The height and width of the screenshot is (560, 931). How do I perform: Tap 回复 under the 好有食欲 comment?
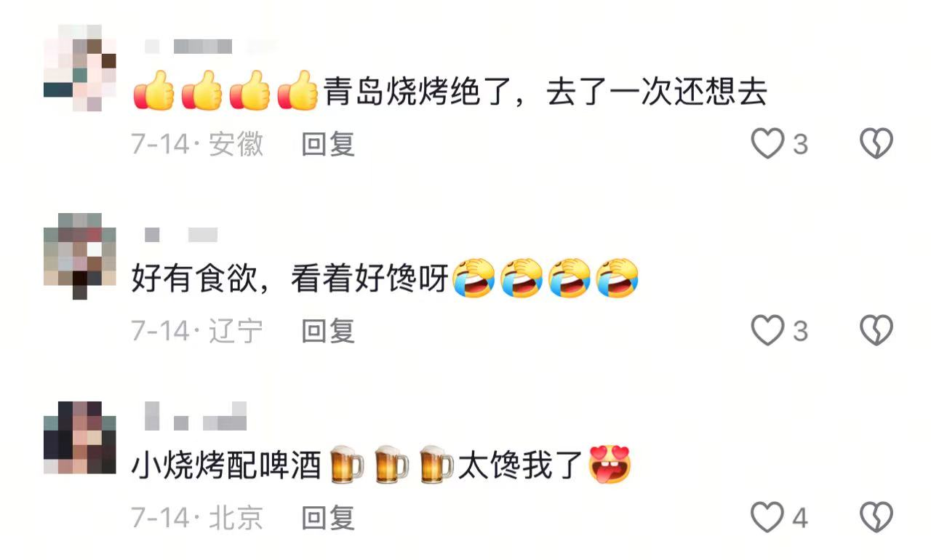coord(328,331)
